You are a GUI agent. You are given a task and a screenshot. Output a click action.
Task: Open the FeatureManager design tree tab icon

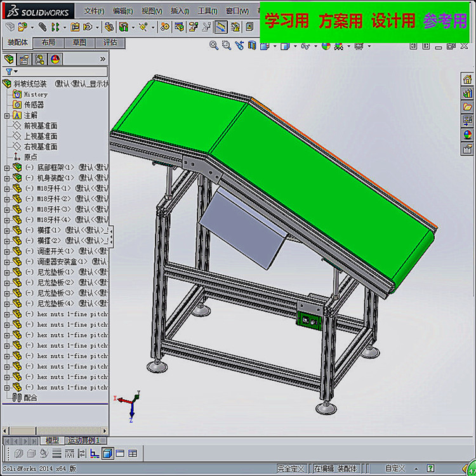[9, 59]
